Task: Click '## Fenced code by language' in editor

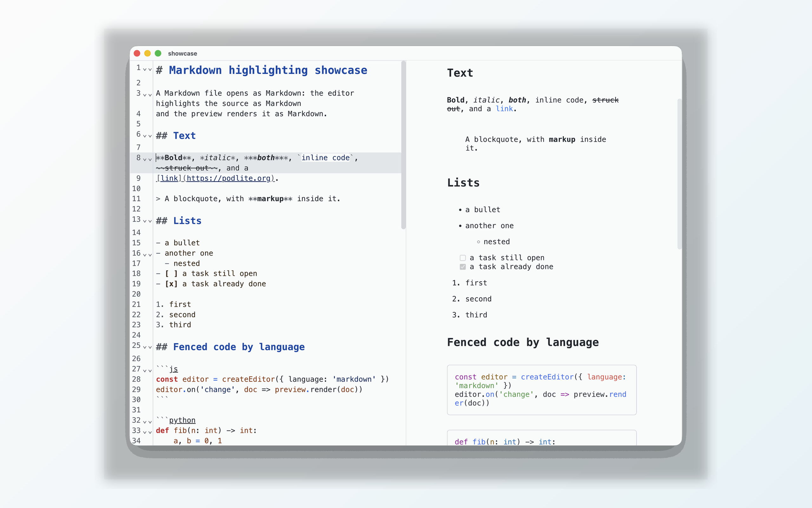Action: [x=231, y=347]
